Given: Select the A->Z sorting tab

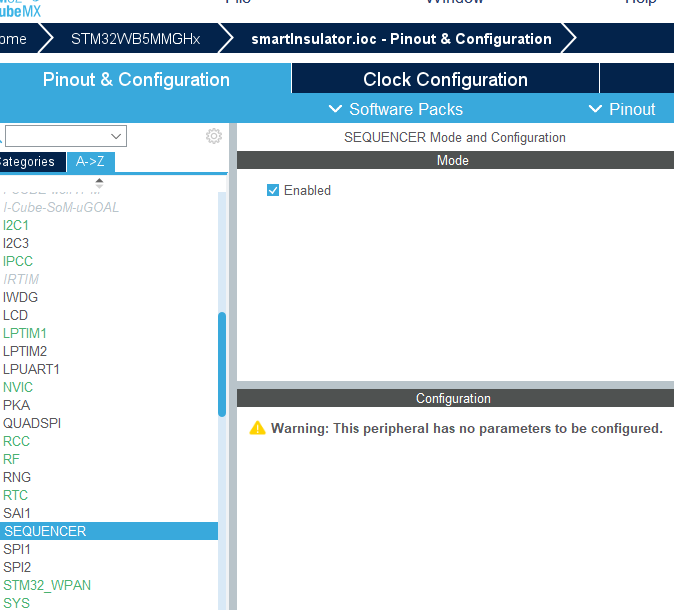Looking at the screenshot, I should [x=90, y=162].
